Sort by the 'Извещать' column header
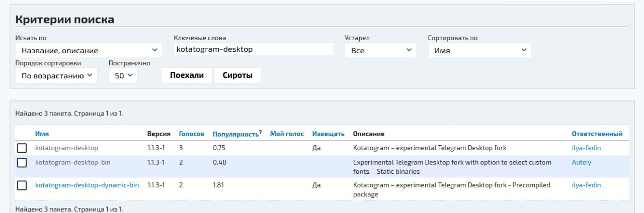644x213 pixels. click(329, 134)
